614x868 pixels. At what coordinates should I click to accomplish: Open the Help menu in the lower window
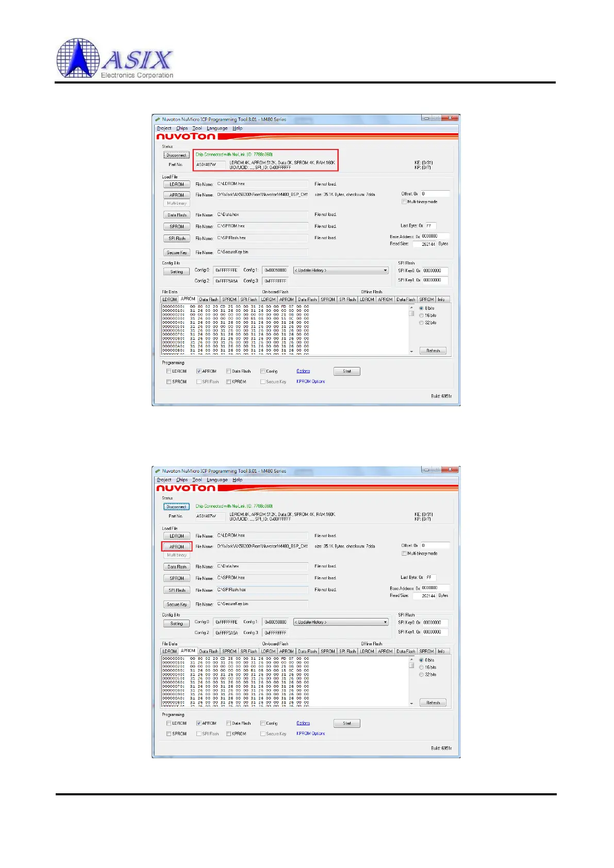237,480
